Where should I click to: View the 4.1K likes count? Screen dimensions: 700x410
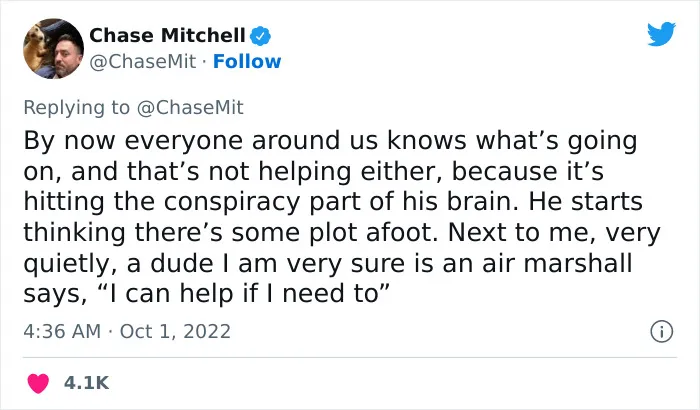point(86,383)
